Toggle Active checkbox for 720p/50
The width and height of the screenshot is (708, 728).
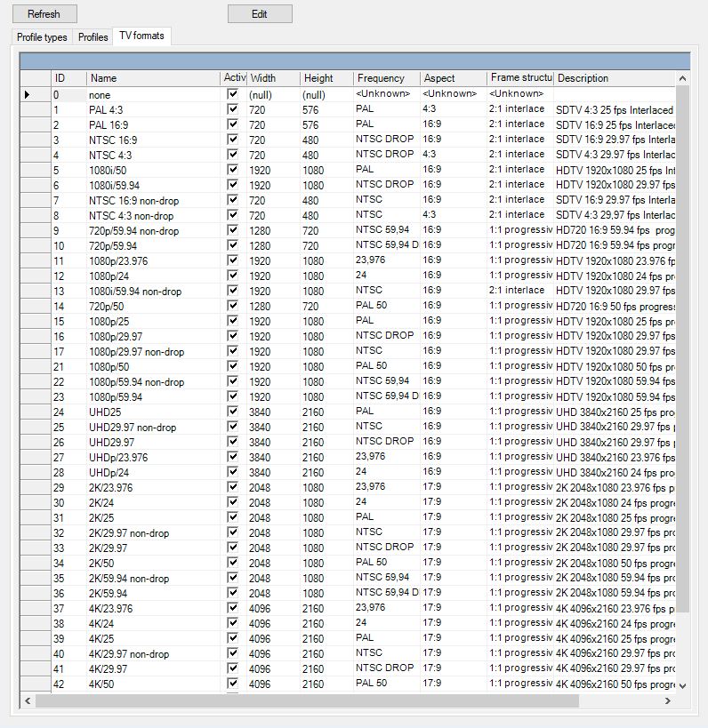(233, 306)
